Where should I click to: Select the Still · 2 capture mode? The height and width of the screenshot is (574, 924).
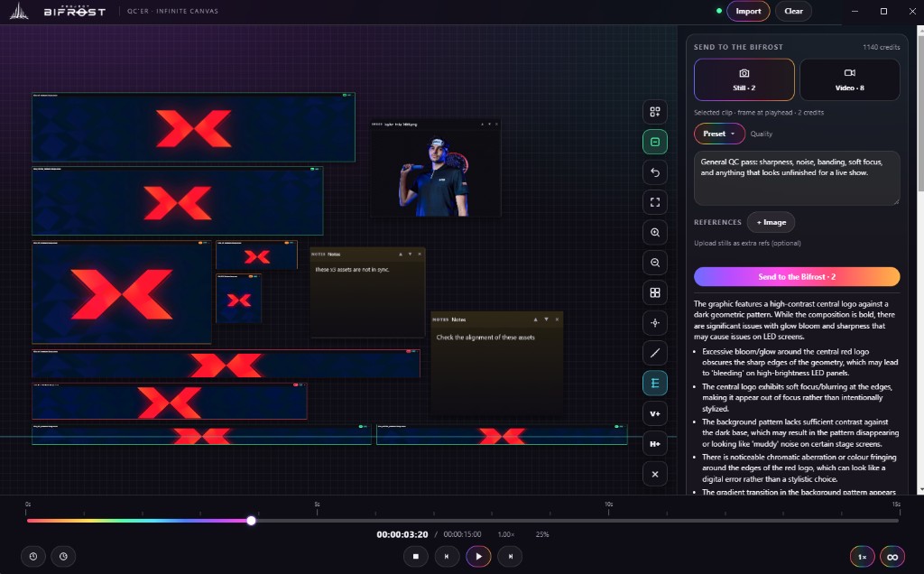tap(744, 79)
